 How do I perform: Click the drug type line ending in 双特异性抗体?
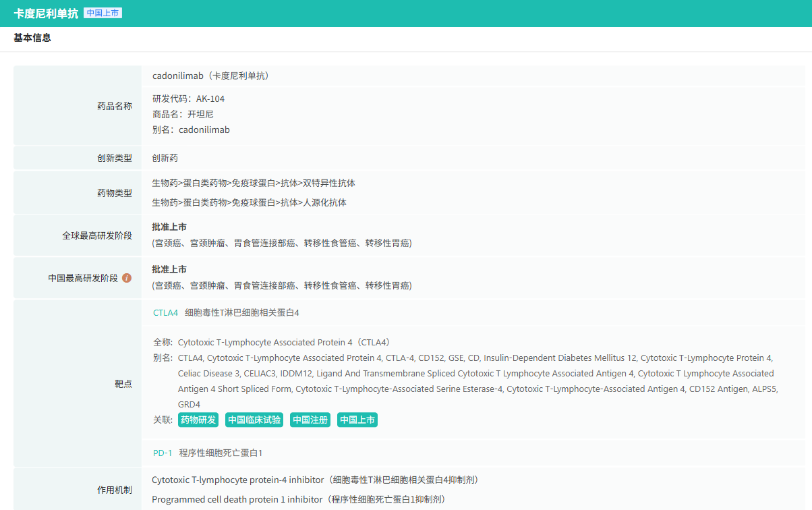point(254,183)
